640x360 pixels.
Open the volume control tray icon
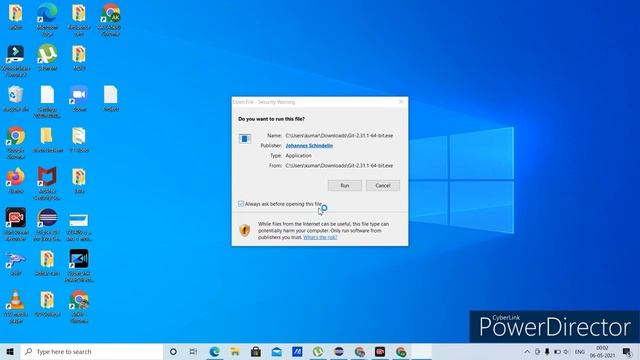pos(567,351)
